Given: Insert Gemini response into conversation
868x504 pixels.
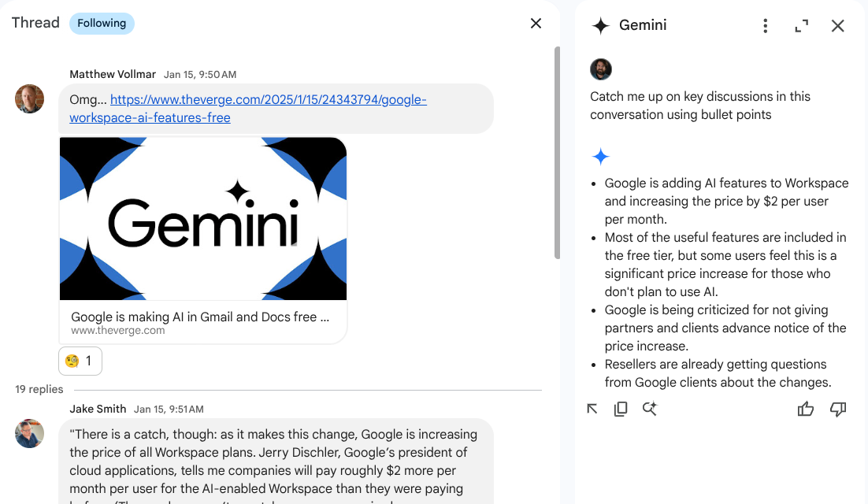Looking at the screenshot, I should click(x=592, y=409).
